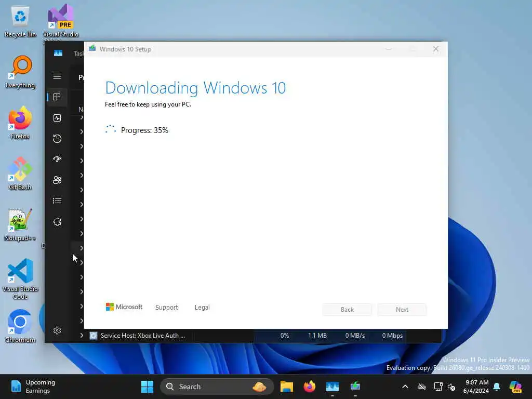Click Service Host Xbox Live Auth process icon
This screenshot has height=399, width=532.
click(94, 336)
